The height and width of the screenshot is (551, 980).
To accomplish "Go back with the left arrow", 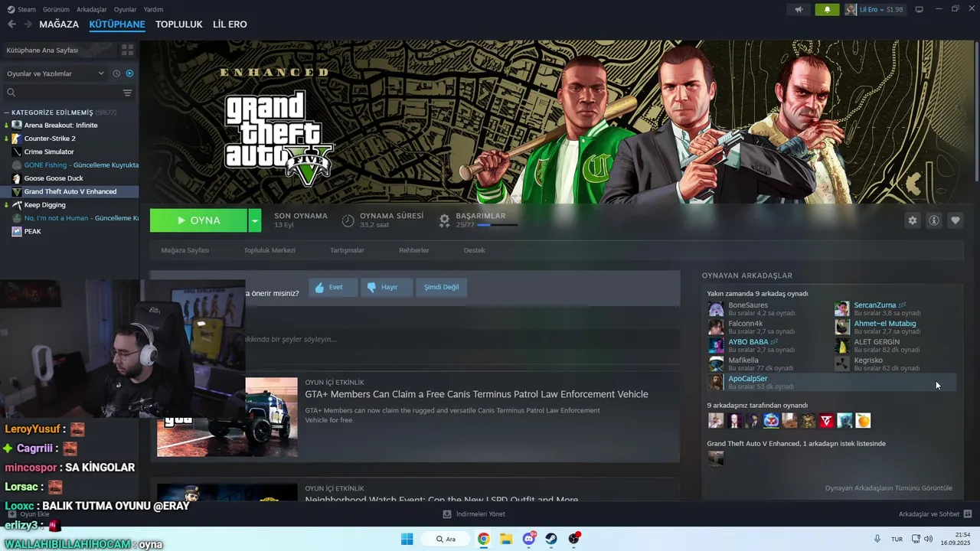I will (x=11, y=24).
